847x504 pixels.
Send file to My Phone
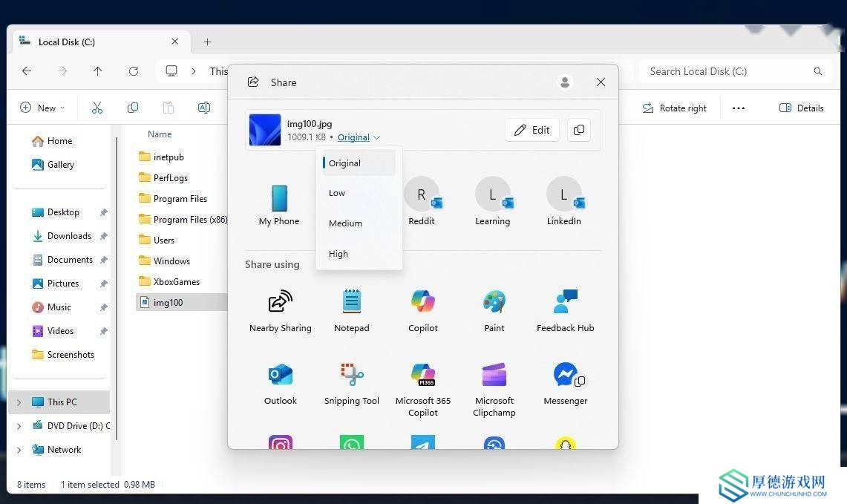(278, 205)
